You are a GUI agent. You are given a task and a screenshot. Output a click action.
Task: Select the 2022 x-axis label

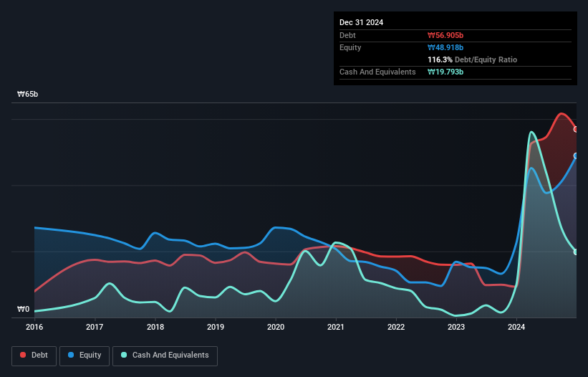tap(396, 327)
